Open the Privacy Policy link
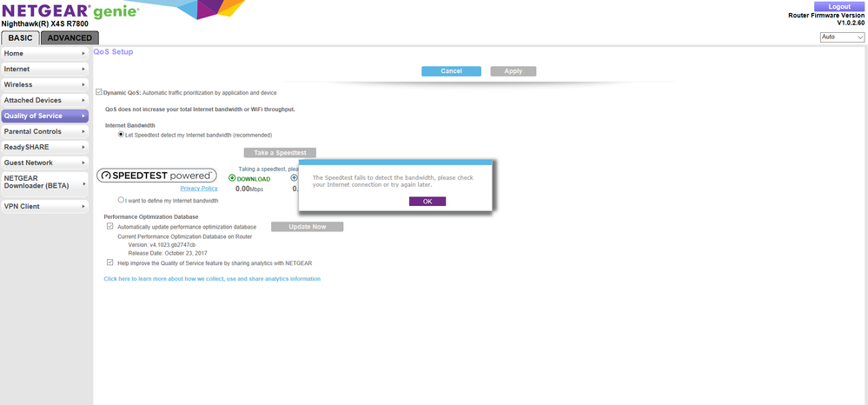Screen dimensions: 868x405 [x=199, y=189]
